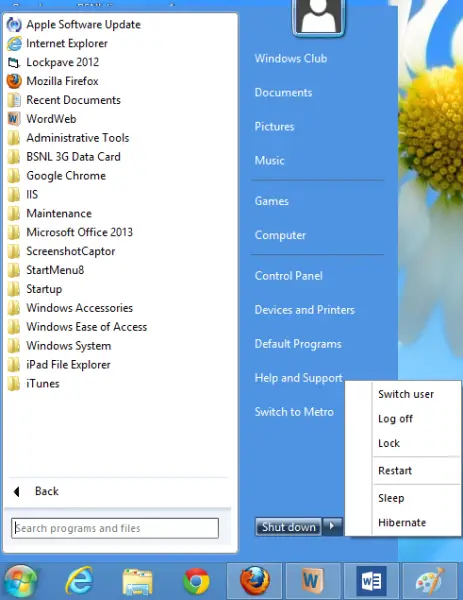Viewport: 463px width, 600px height.
Task: Open iTunes folder icon
Action: point(14,383)
